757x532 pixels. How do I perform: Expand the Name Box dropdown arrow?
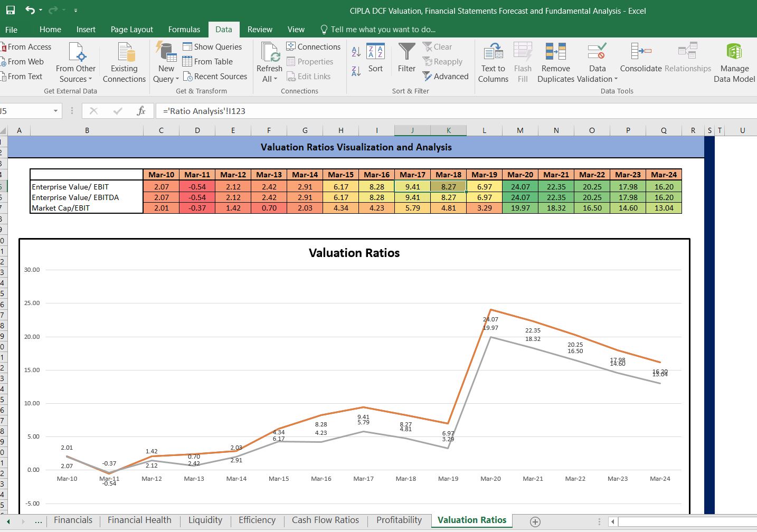pos(55,111)
